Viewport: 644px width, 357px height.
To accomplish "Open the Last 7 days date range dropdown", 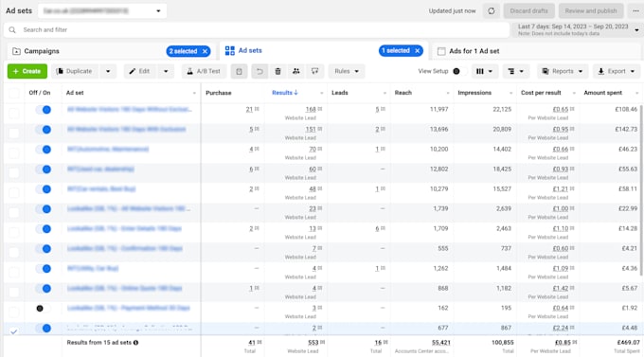I will [x=577, y=29].
